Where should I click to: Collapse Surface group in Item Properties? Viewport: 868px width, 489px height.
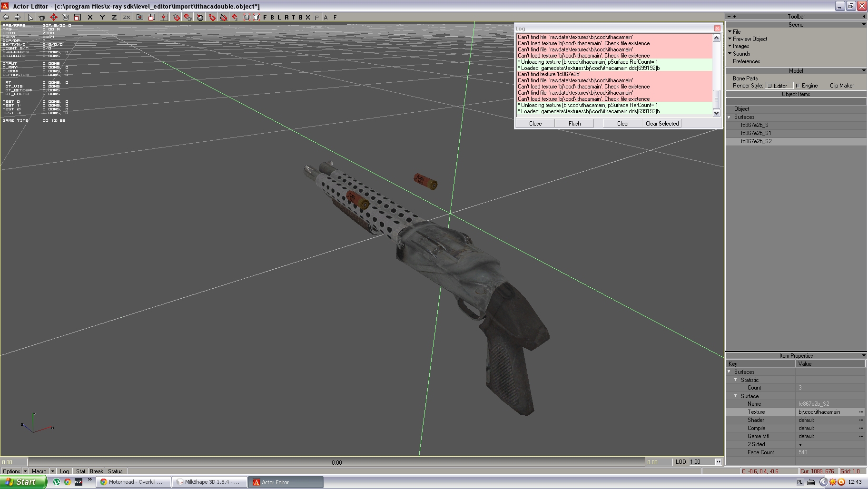pos(736,396)
